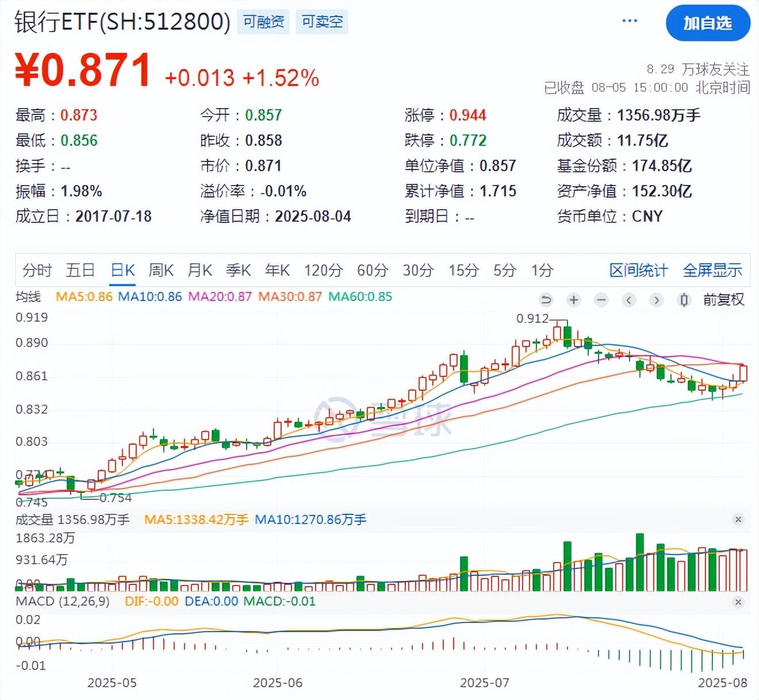Hide the MACD indicator panel via its × toggle
The width and height of the screenshot is (759, 700).
(x=738, y=602)
